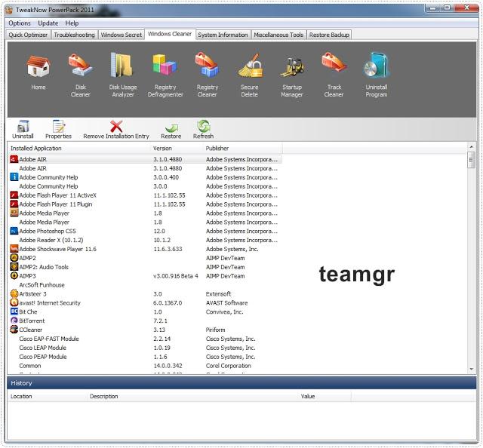Open Startup Manager
483x448 pixels.
292,75
